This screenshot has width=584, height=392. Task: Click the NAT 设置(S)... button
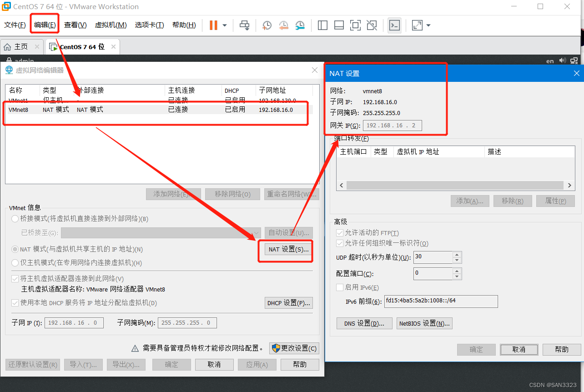point(288,249)
